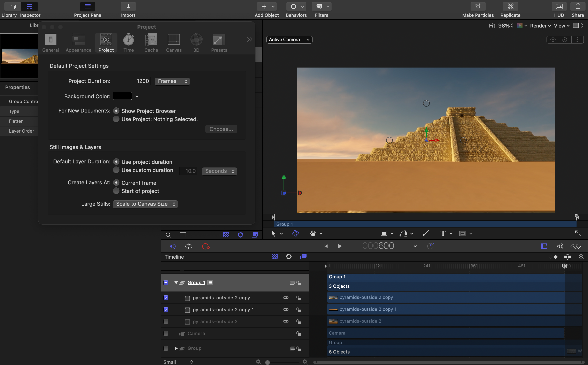Toggle loop playback icon
588x365 pixels.
(x=189, y=246)
